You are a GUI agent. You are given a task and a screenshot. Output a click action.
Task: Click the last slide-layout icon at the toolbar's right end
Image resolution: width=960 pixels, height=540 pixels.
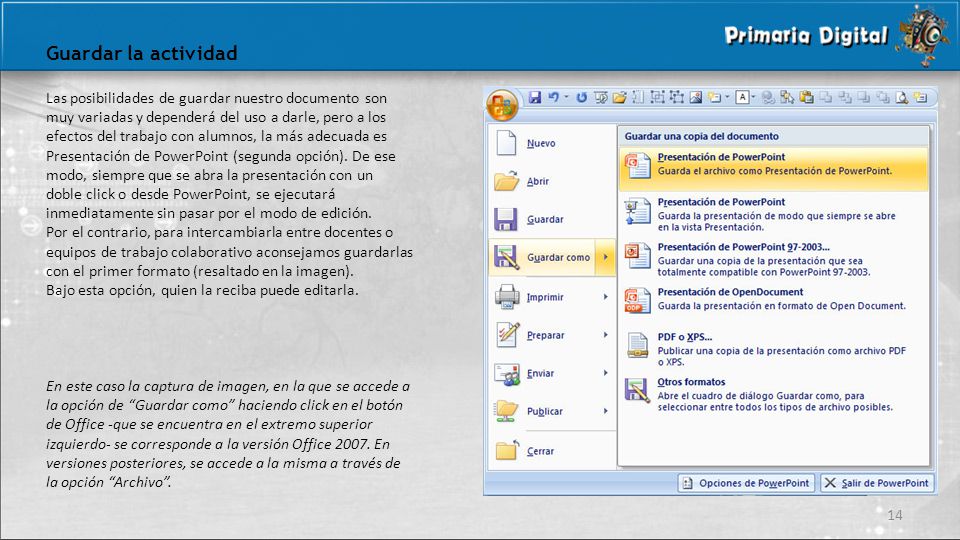pos(921,97)
